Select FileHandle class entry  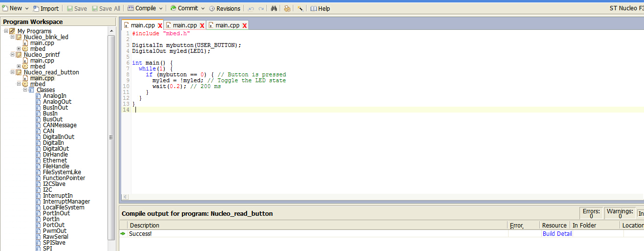(56, 166)
